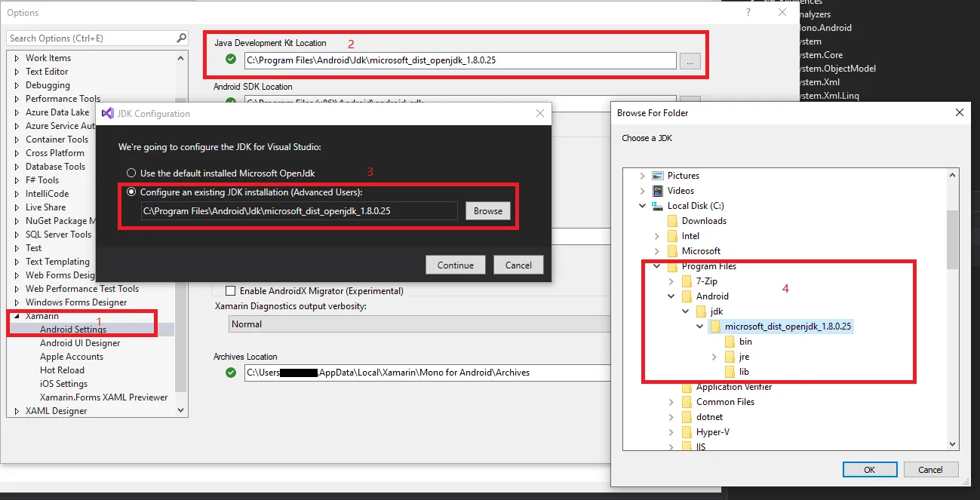The height and width of the screenshot is (500, 980).
Task: Click the search magnifier icon in Options
Action: click(181, 38)
